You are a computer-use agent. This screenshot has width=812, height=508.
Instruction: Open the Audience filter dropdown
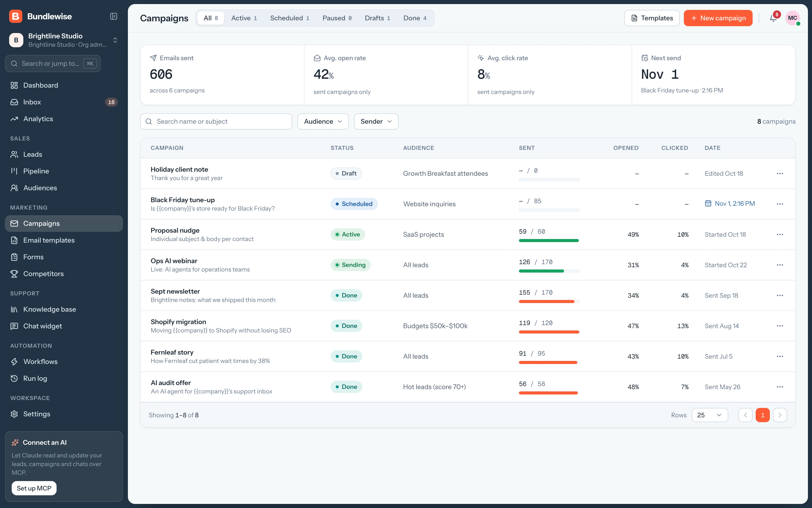point(323,121)
